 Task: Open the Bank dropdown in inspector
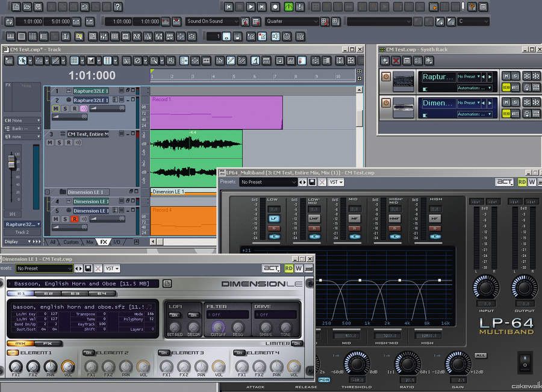22,129
